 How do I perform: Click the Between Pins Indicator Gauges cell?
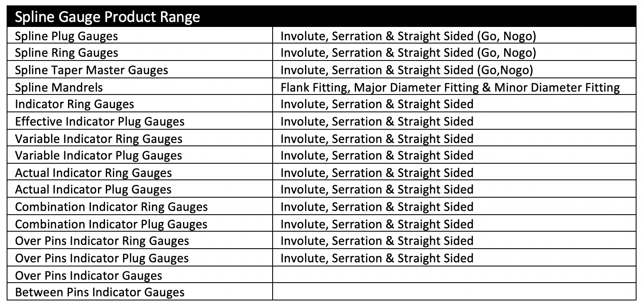pyautogui.click(x=140, y=292)
